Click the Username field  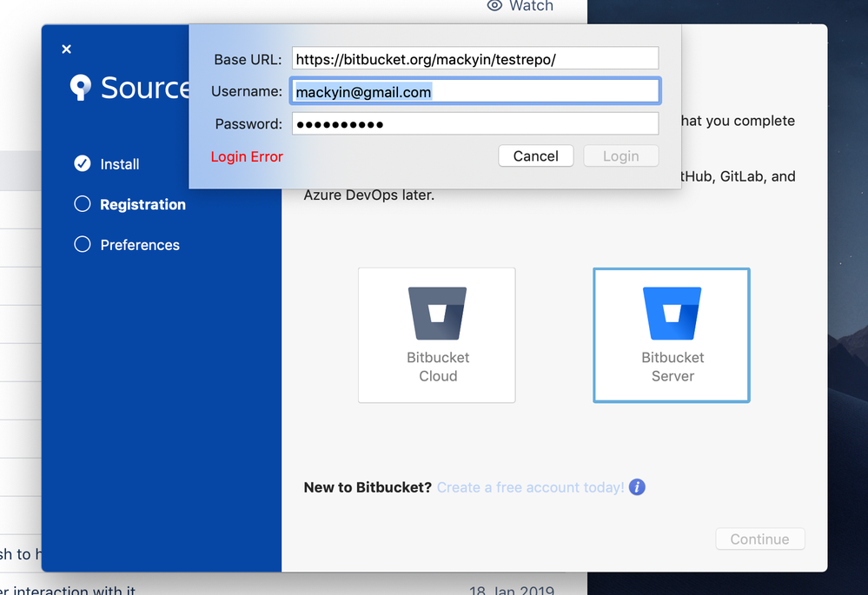pos(475,91)
